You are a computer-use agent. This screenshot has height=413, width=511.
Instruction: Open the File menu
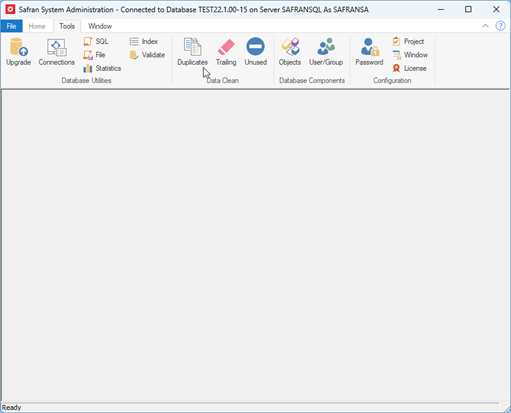pos(11,26)
